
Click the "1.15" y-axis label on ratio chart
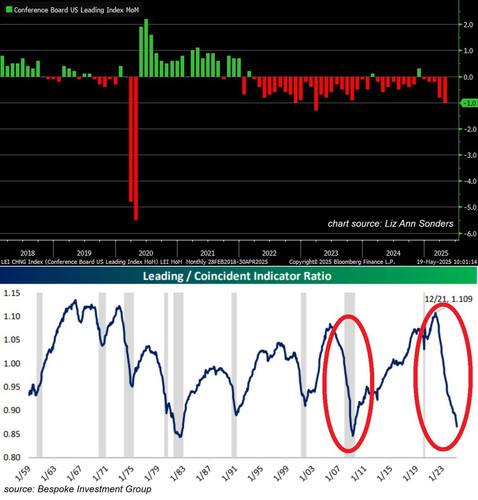coord(12,293)
